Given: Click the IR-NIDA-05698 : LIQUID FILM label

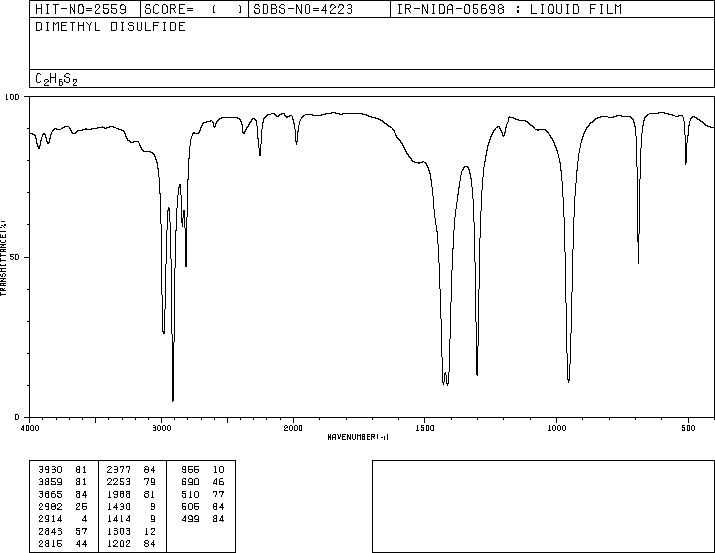Looking at the screenshot, I should coord(509,9).
